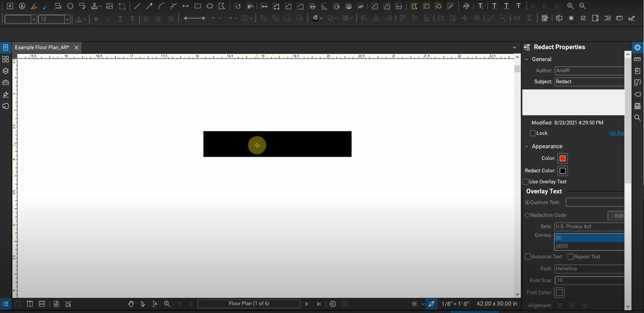Enable the Lock checkbox in Redact Properties
644x313 pixels.
[533, 133]
